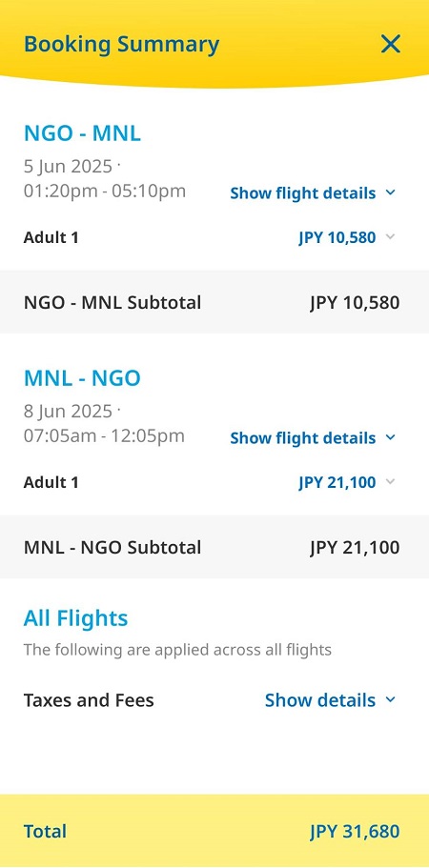
Task: Click grey chevron next to JPY 10,580
Action: click(x=390, y=237)
